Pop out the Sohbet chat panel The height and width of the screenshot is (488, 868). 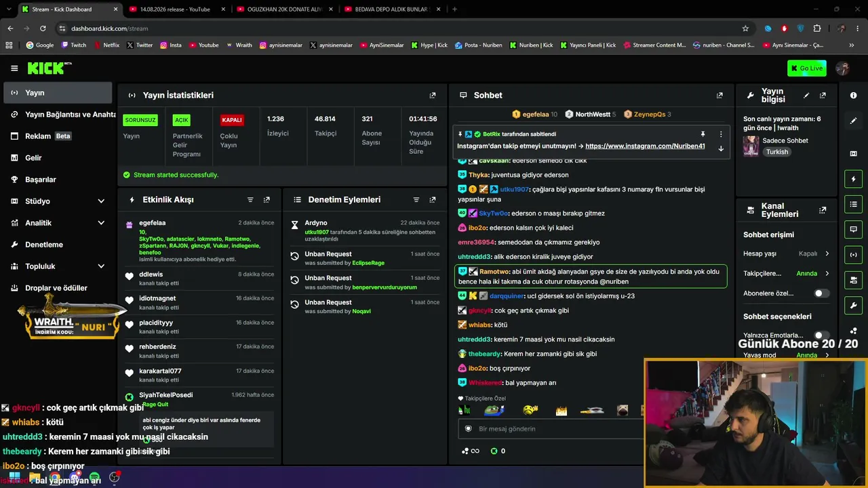[719, 96]
